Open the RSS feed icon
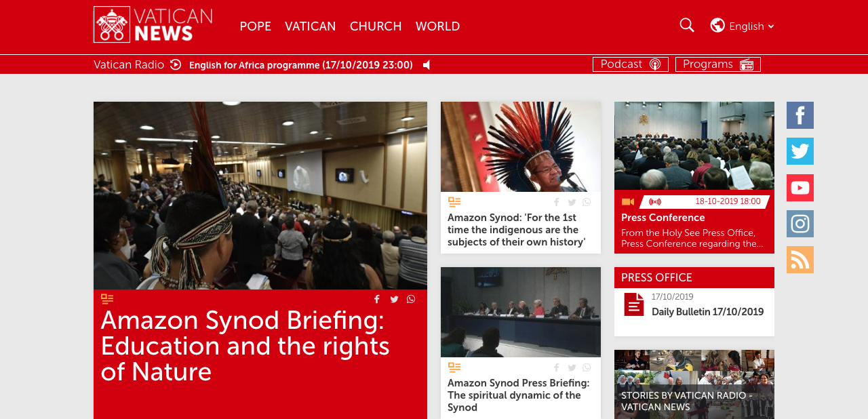This screenshot has width=868, height=419. coord(800,260)
